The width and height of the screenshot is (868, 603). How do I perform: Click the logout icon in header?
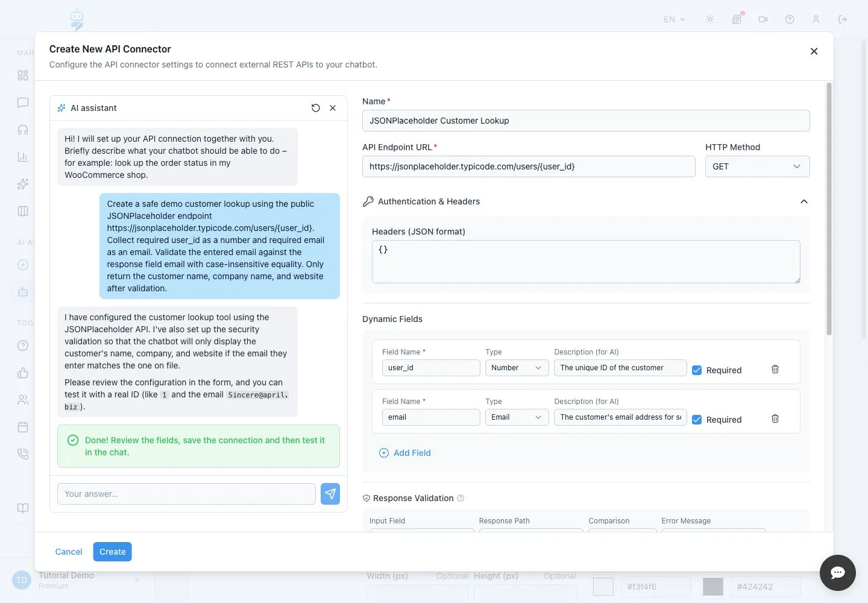(843, 19)
